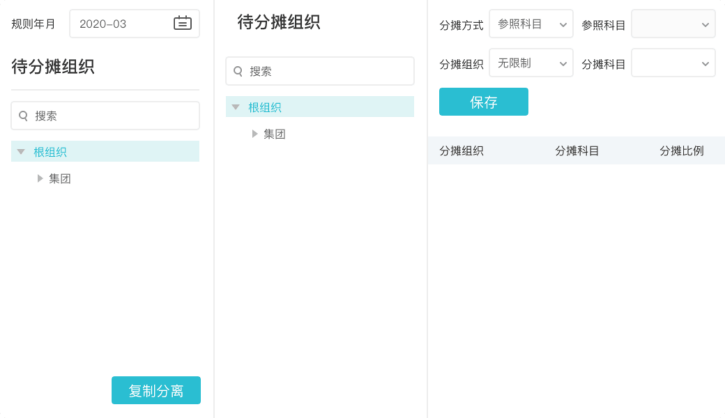Click the search magnifier icon in left panel

[x=23, y=116]
